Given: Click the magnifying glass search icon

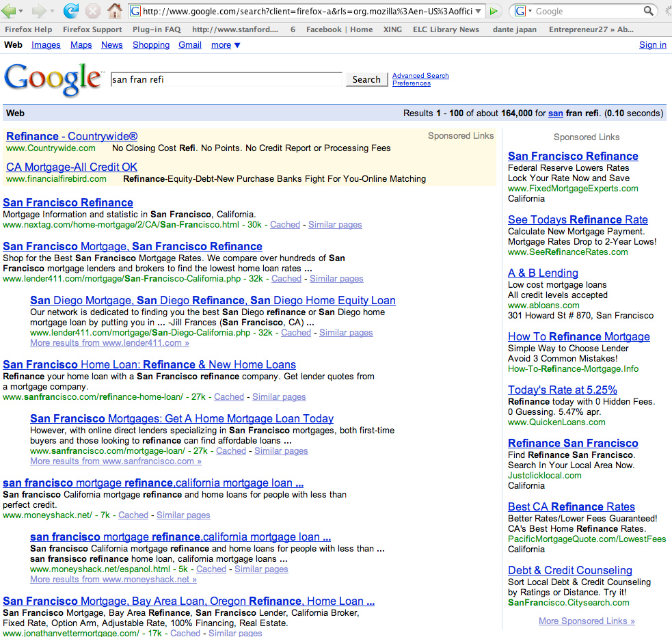Looking at the screenshot, I should [649, 11].
